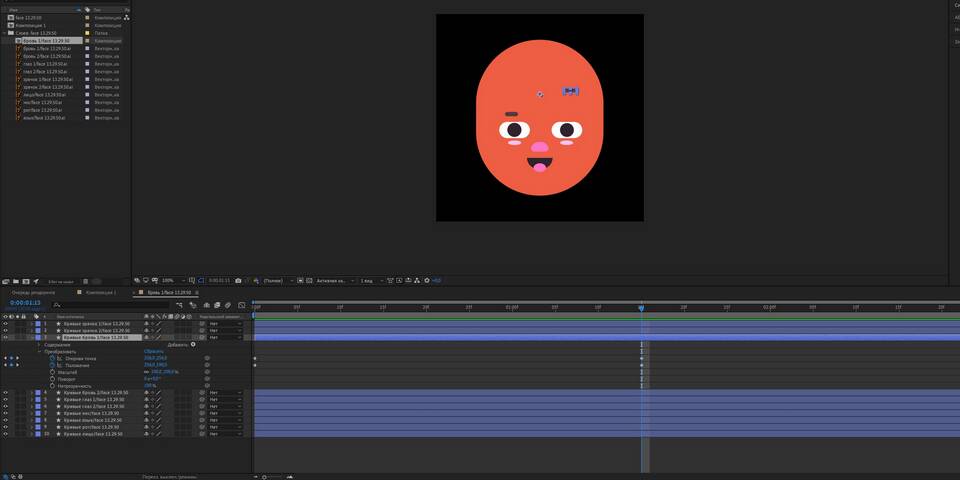Hide layer 4 Кривые бровь 2 eye
960x480 pixels.
coord(6,392)
